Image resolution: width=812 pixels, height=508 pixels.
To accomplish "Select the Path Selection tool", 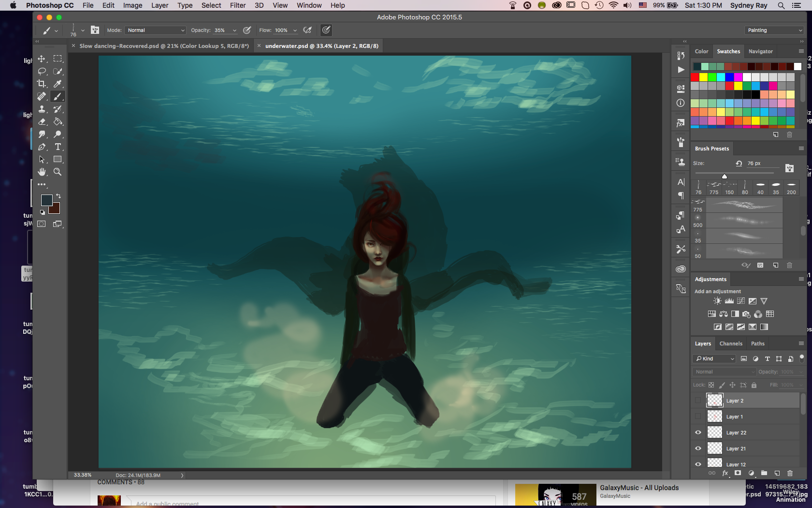I will point(42,159).
